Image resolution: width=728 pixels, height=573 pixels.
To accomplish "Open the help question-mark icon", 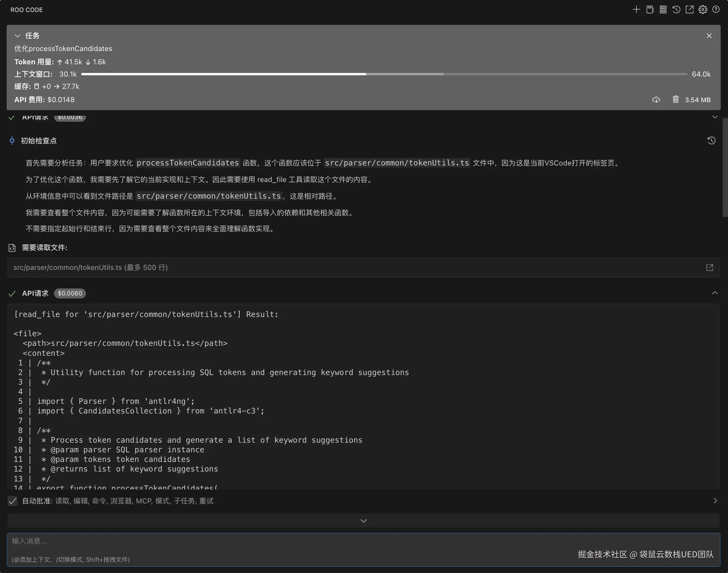I will point(716,9).
